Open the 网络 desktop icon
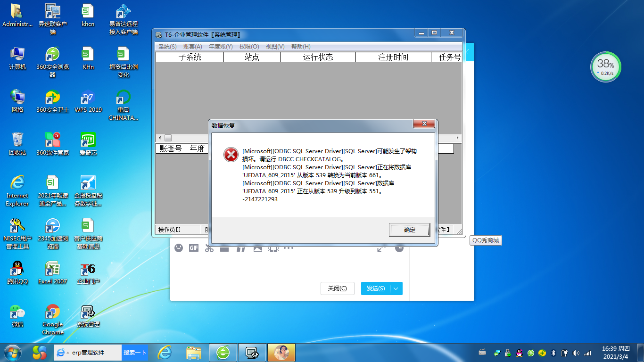Image resolution: width=644 pixels, height=362 pixels. 17,101
